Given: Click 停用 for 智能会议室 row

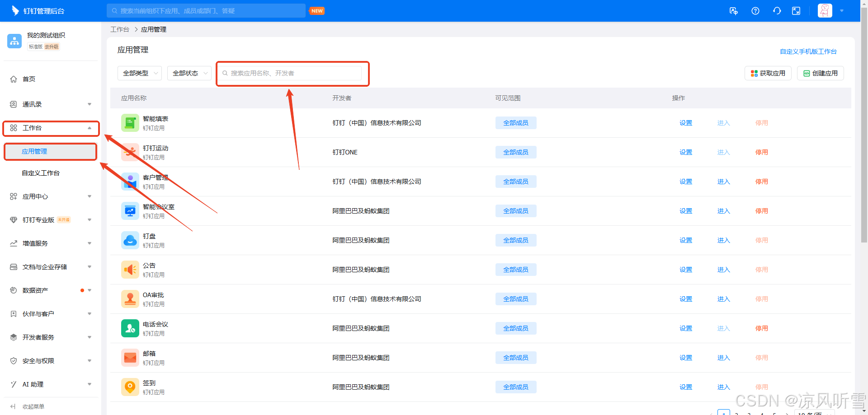Looking at the screenshot, I should coord(762,211).
